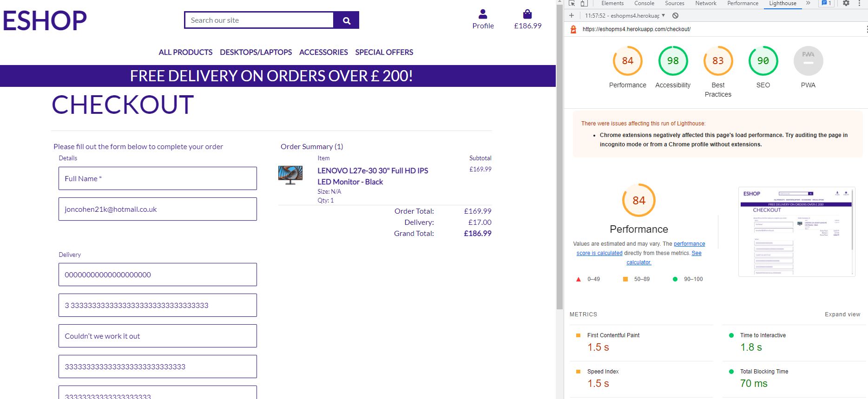Screen dimensions: 868x399
Task: Focus the Search our site field
Action: click(259, 20)
